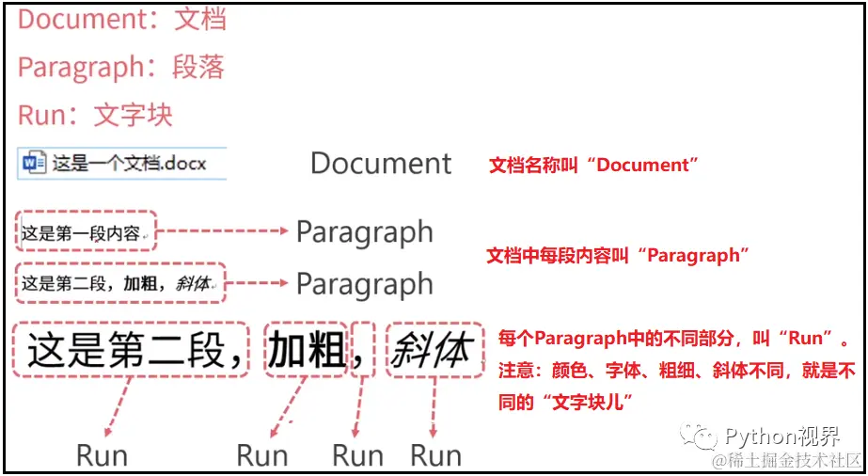The height and width of the screenshot is (476, 868).
Task: Click the Paragraph label beside 这是第一段内容
Action: 364,232
